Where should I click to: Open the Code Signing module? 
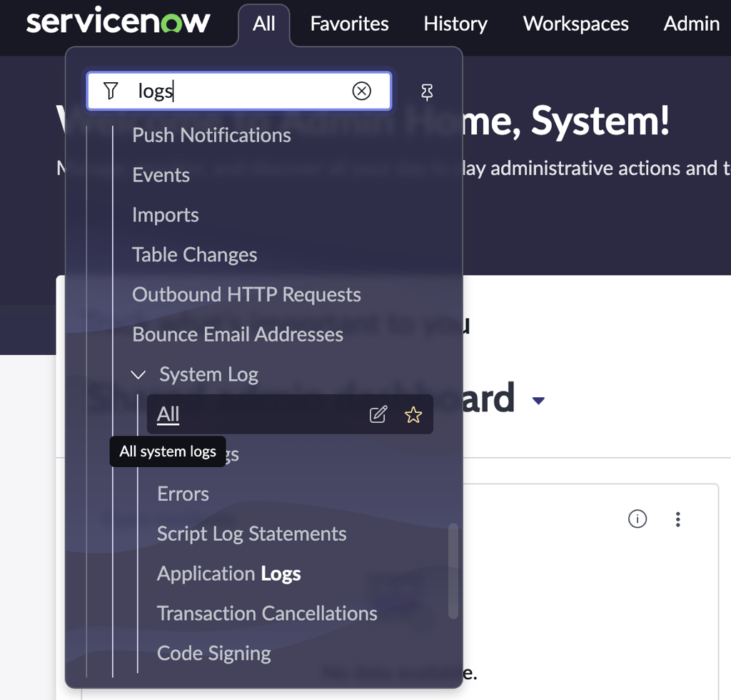[x=214, y=654]
